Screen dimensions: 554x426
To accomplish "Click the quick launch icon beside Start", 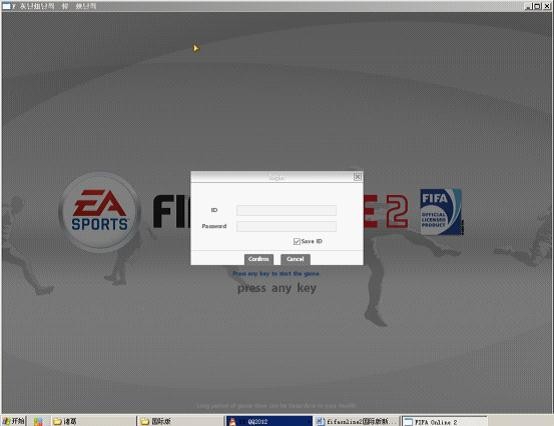I will [38, 421].
